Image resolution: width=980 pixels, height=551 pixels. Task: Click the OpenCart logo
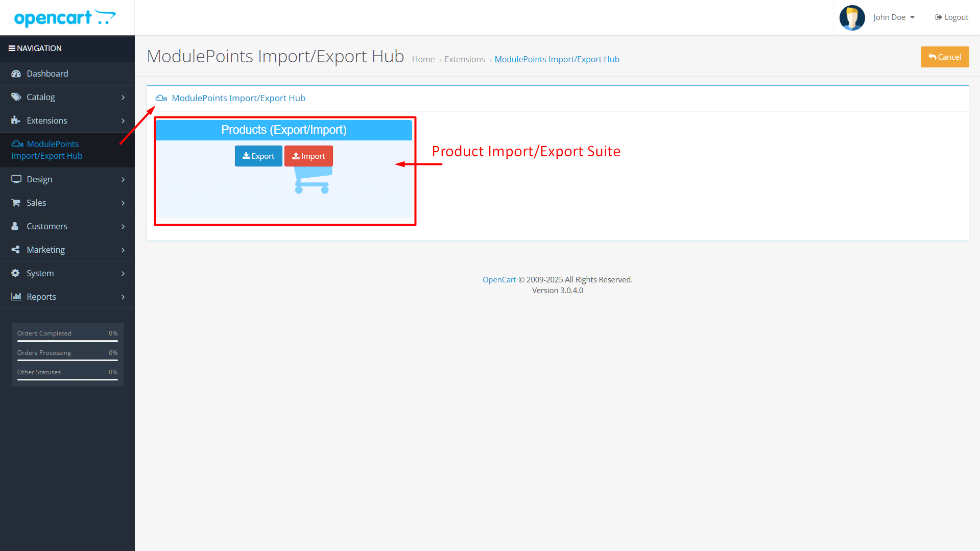[x=65, y=18]
